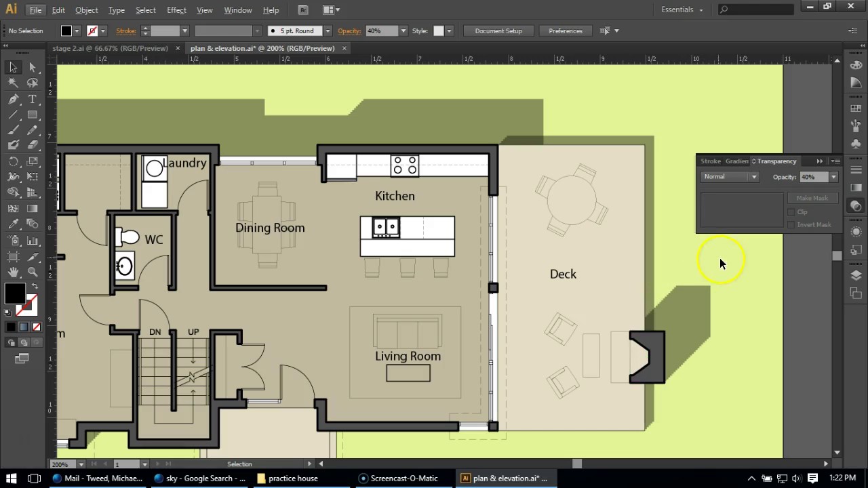The height and width of the screenshot is (488, 868).
Task: Select the Pen tool
Action: (x=13, y=99)
